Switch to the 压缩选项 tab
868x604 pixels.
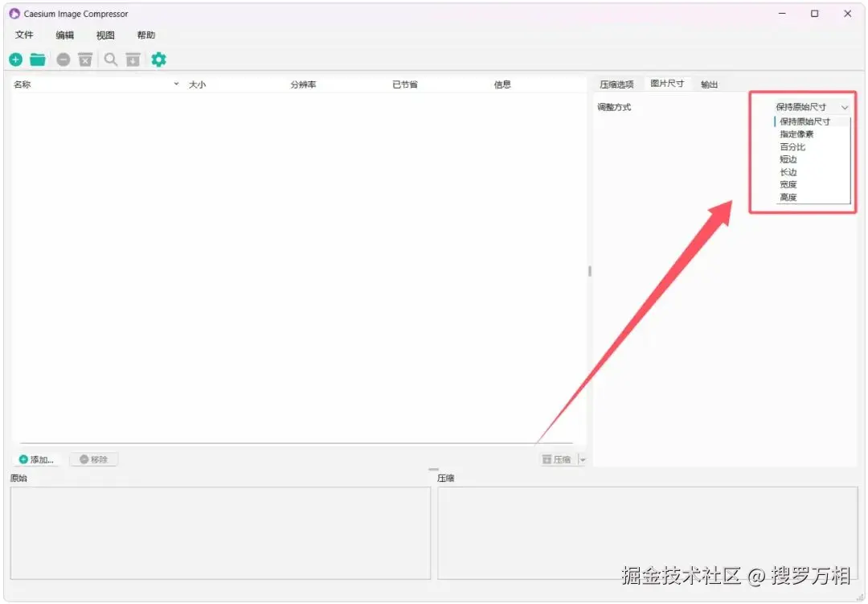coord(617,83)
